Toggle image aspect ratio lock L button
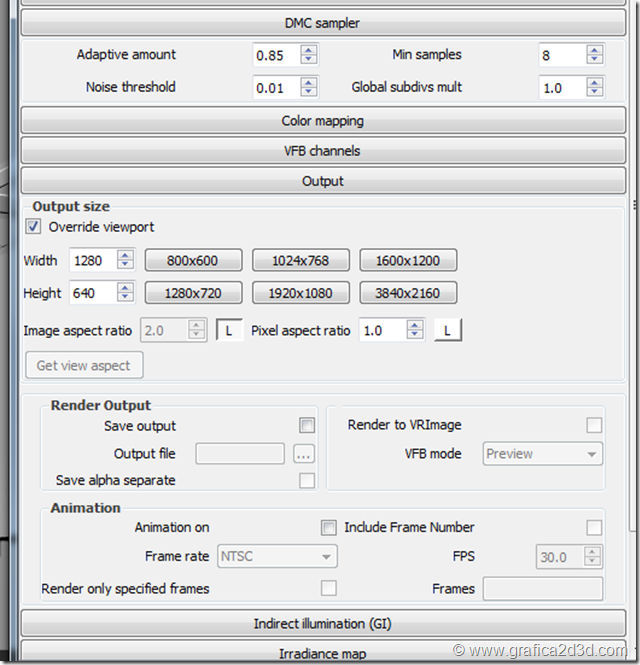 point(229,330)
